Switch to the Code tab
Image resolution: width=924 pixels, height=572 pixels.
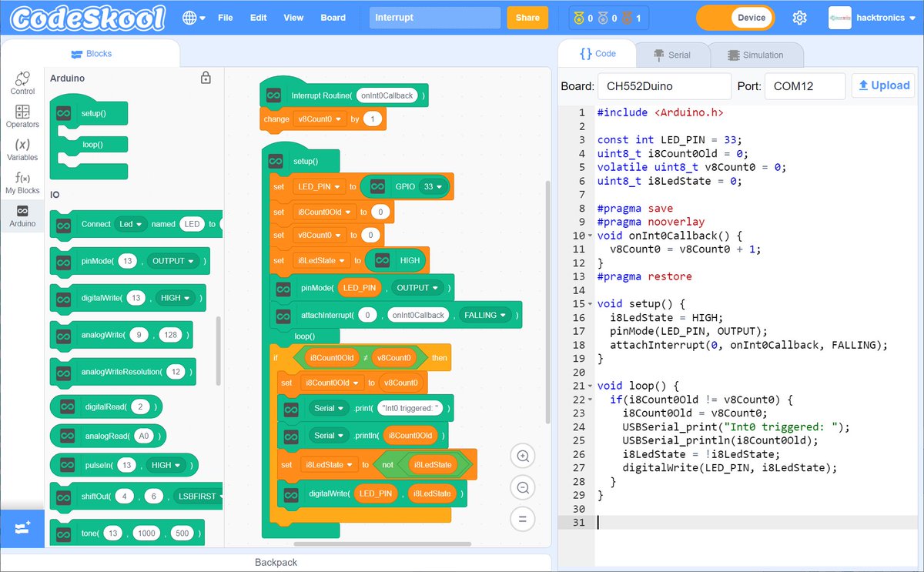pyautogui.click(x=598, y=54)
